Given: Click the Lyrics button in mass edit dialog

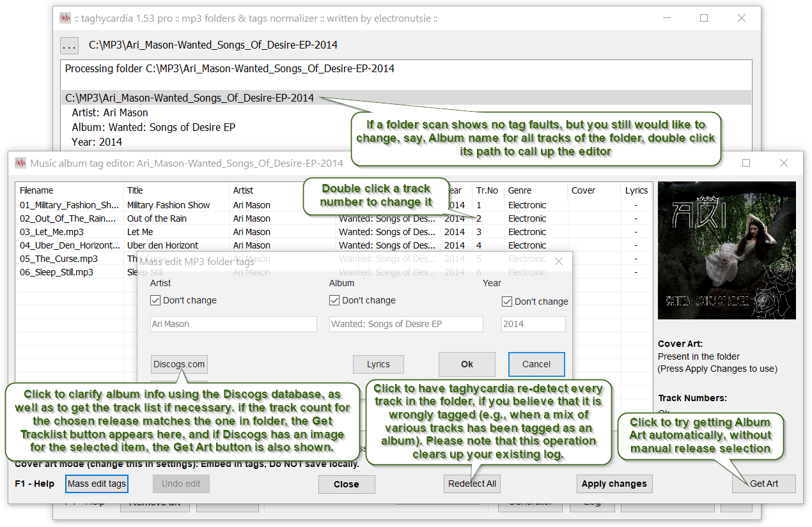Looking at the screenshot, I should click(379, 364).
